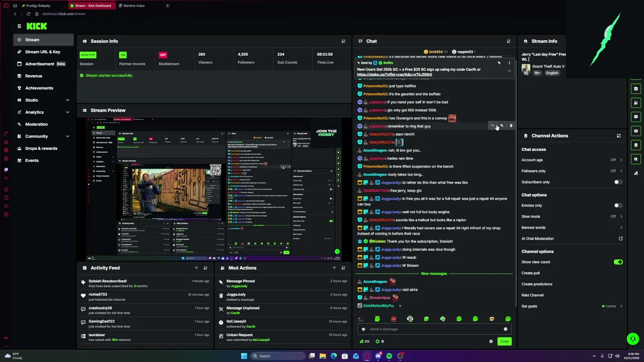Switch to the Mainline Autos browser tab
The height and width of the screenshot is (362, 644).
pos(133,6)
